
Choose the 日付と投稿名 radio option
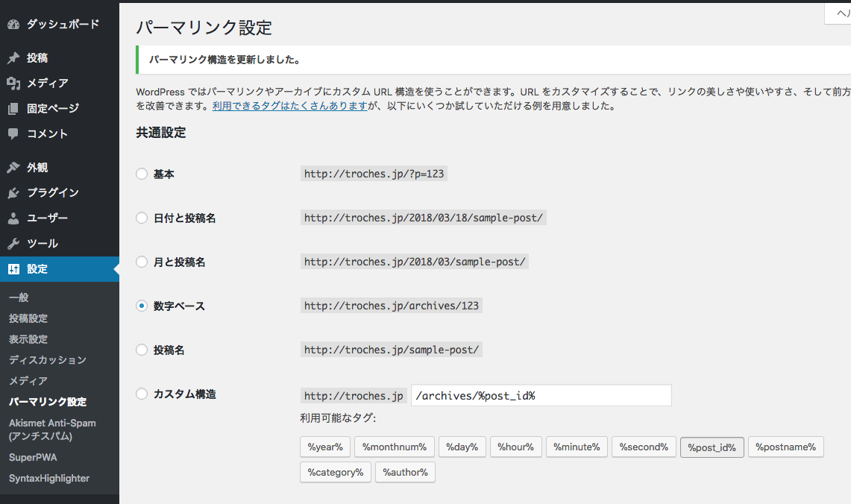coord(142,218)
